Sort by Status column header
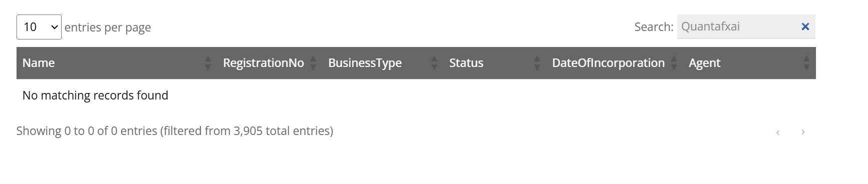The height and width of the screenshot is (184, 868). tap(466, 63)
